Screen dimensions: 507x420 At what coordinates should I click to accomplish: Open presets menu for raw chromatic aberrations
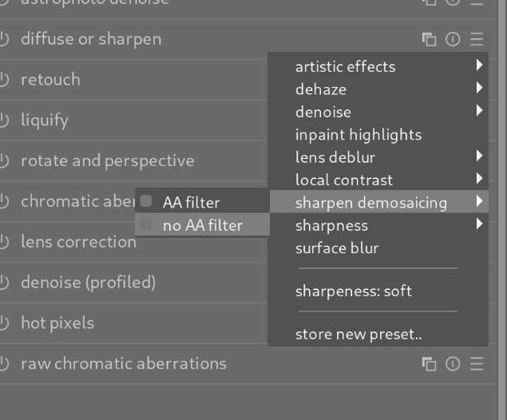tap(477, 364)
